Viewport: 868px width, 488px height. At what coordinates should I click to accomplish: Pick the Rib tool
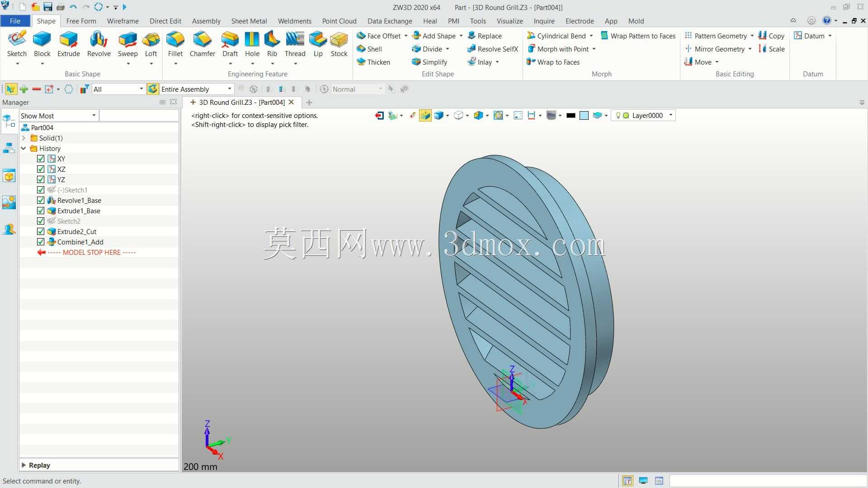(272, 44)
